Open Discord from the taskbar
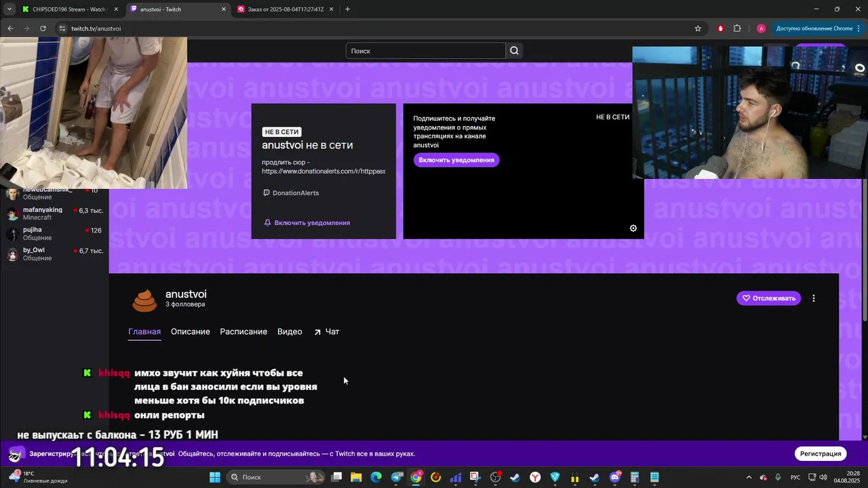Viewport: 868px width, 488px height. 615,477
